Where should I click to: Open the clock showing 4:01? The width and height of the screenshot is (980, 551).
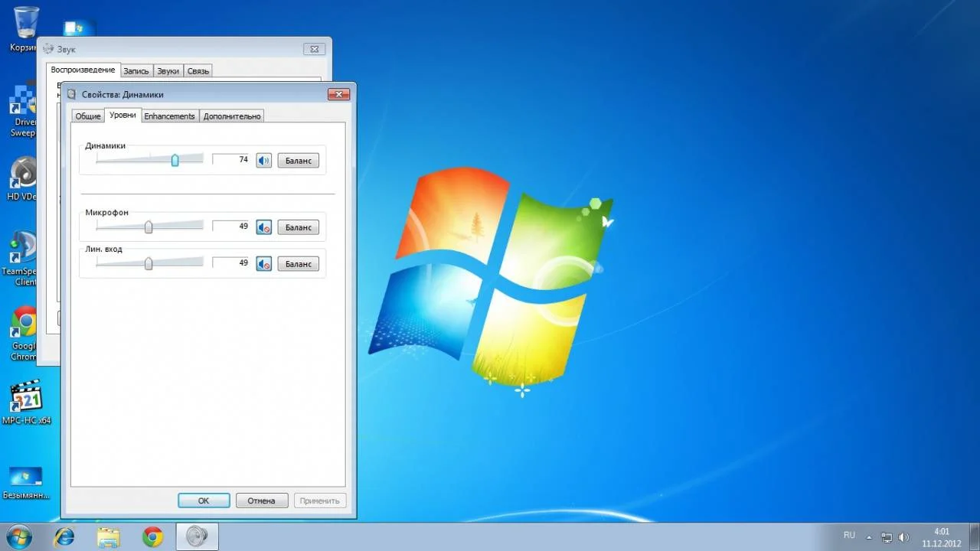pyautogui.click(x=942, y=537)
